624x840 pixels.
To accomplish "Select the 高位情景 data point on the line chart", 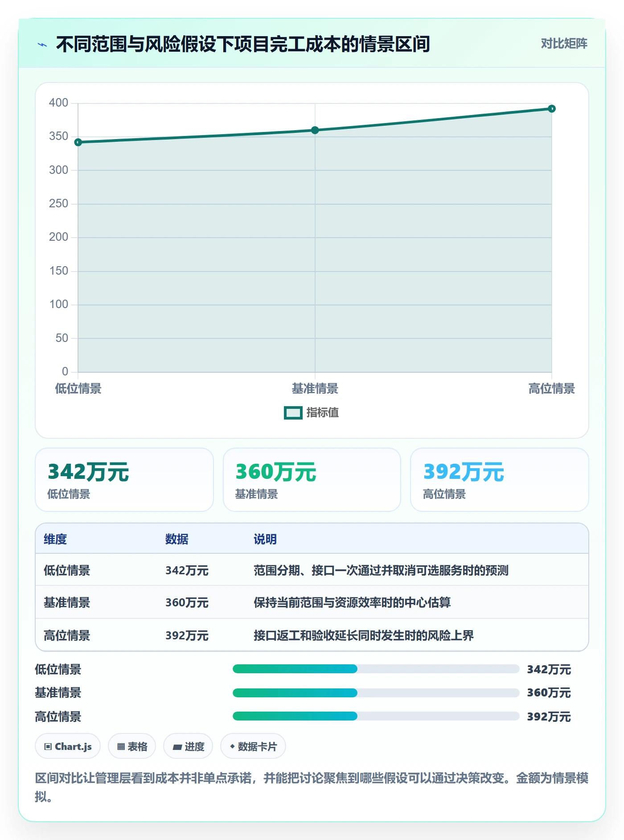I will point(552,109).
